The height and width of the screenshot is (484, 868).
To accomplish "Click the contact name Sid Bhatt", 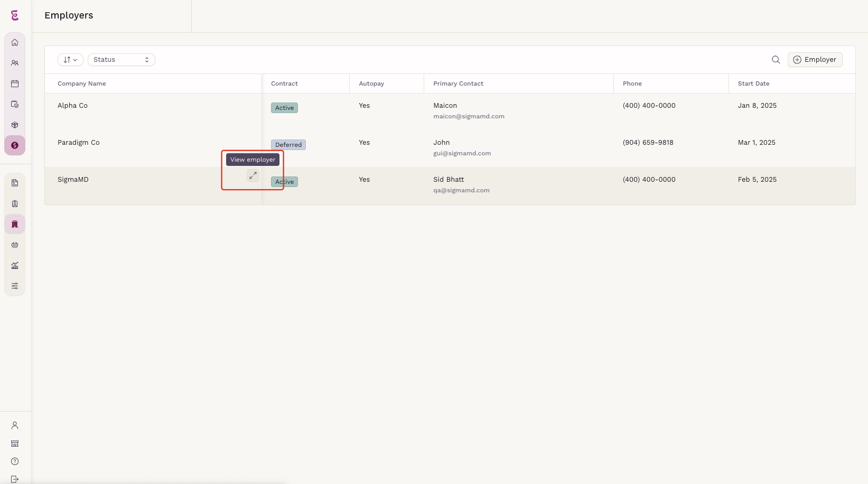I will point(449,180).
